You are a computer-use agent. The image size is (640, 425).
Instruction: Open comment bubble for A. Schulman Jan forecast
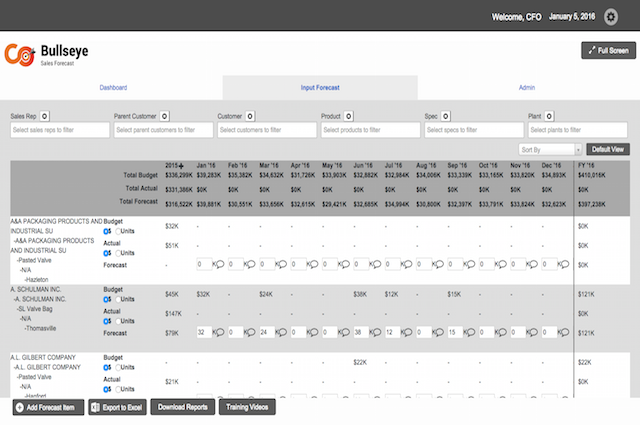click(218, 332)
